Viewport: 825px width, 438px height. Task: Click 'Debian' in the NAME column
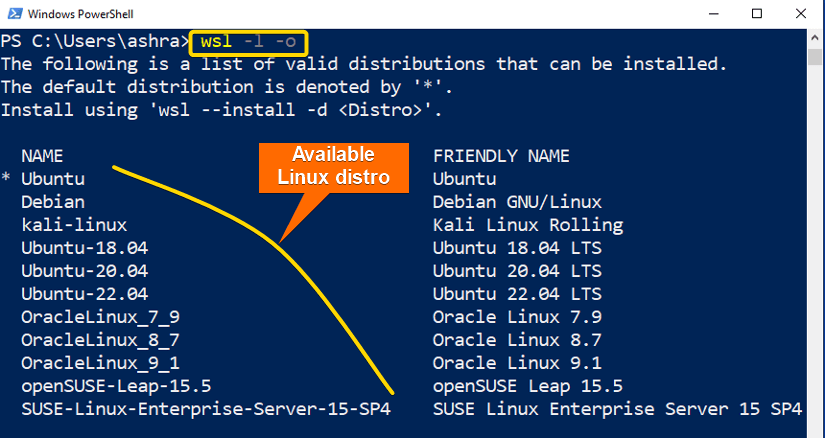click(53, 202)
